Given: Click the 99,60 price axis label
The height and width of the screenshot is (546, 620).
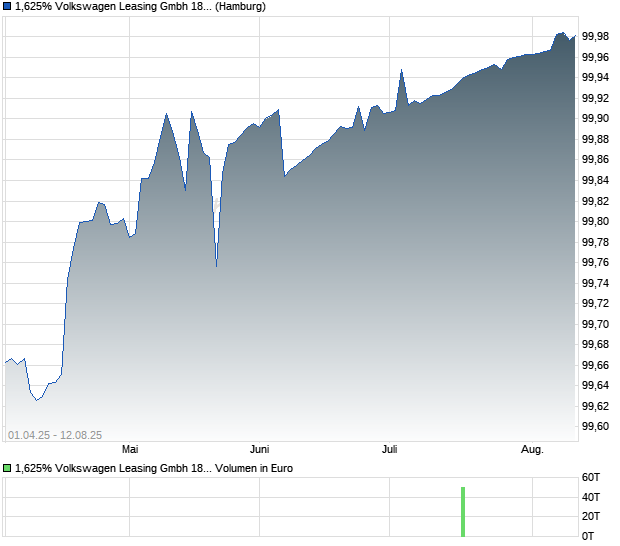Looking at the screenshot, I should [595, 426].
